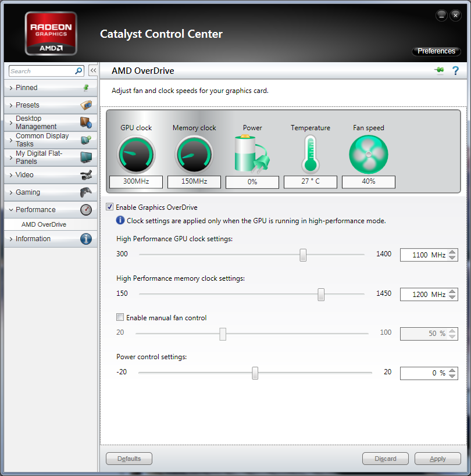Click the Apply button
The image size is (471, 476).
(438, 459)
